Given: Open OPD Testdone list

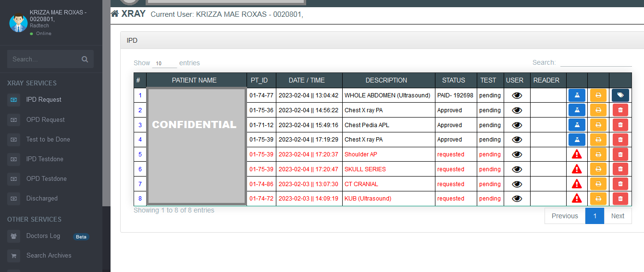Looking at the screenshot, I should tap(47, 178).
